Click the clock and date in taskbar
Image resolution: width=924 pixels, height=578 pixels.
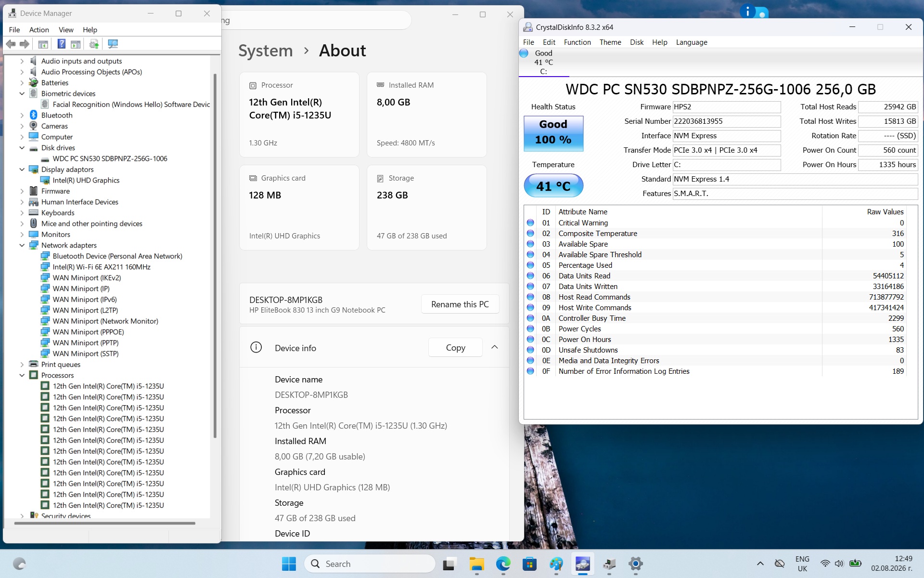click(x=892, y=564)
